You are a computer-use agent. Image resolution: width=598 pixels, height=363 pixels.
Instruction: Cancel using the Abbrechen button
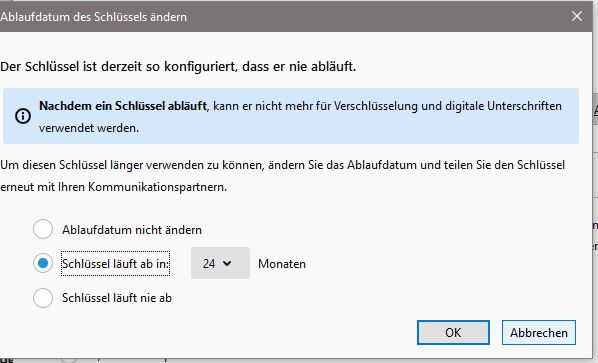click(x=539, y=332)
